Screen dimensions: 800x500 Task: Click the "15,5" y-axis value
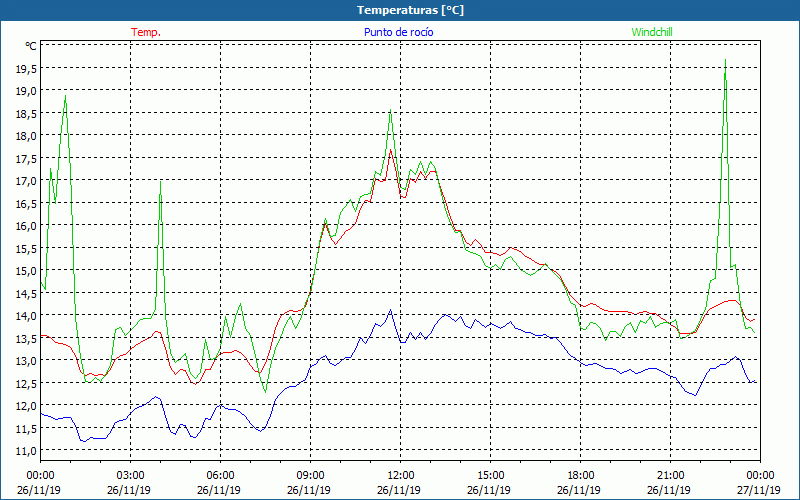(x=27, y=248)
